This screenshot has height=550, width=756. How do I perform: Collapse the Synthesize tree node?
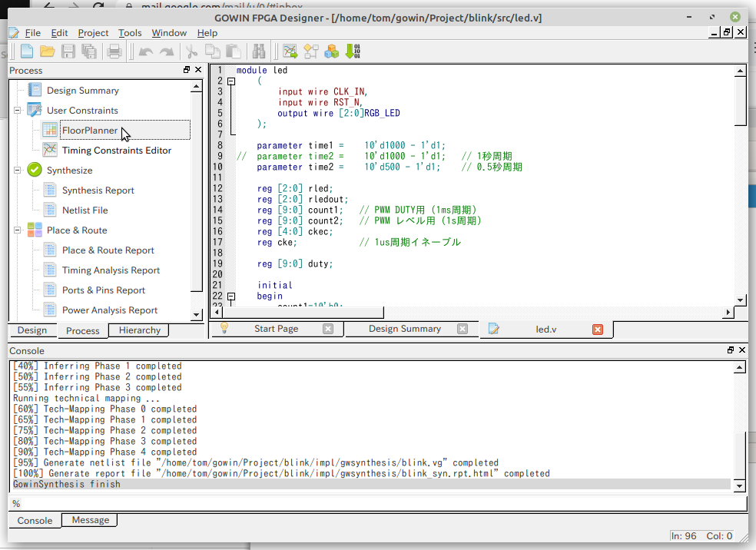(x=18, y=171)
